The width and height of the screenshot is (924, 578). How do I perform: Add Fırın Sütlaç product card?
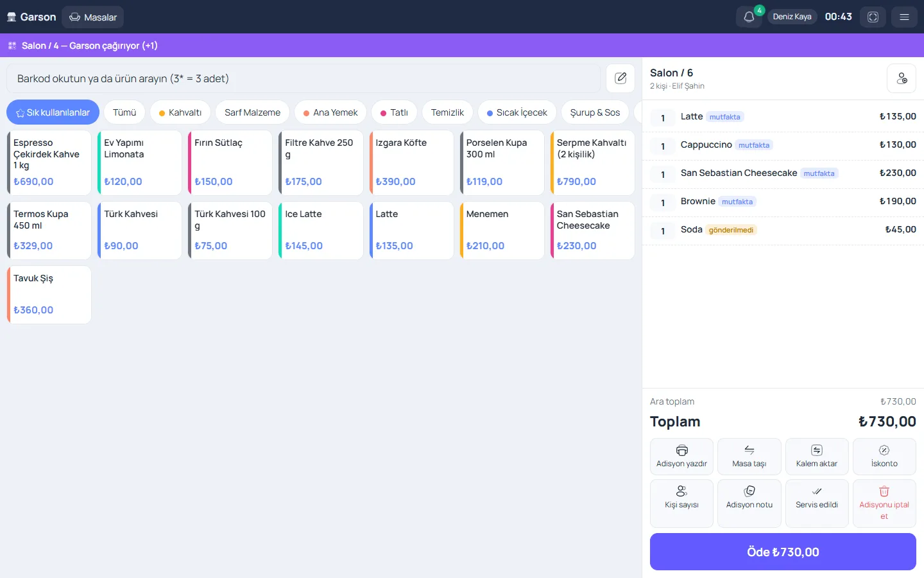pos(230,163)
